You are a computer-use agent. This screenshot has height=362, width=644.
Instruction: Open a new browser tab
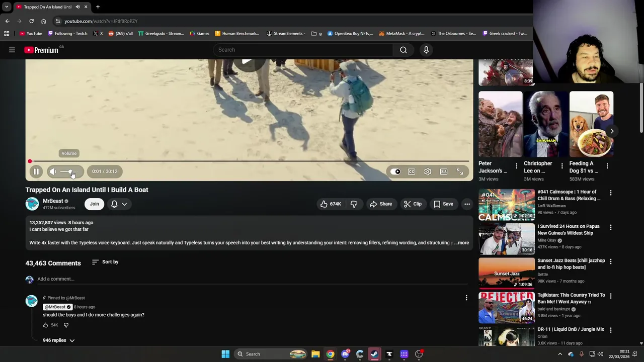98,7
